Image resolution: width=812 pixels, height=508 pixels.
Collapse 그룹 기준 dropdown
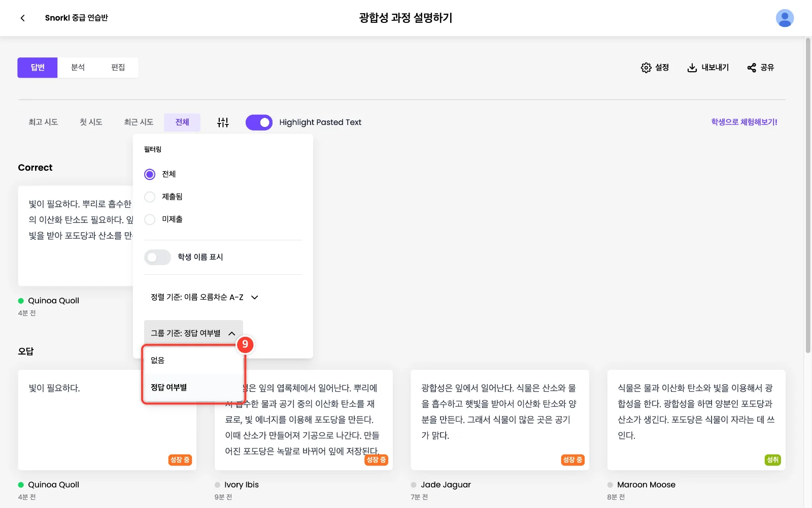pos(193,333)
